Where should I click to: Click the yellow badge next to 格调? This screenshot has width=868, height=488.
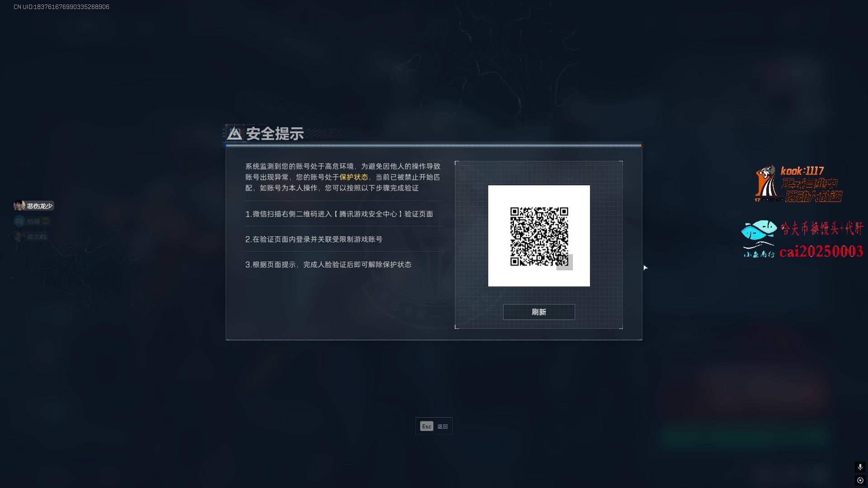point(46,221)
